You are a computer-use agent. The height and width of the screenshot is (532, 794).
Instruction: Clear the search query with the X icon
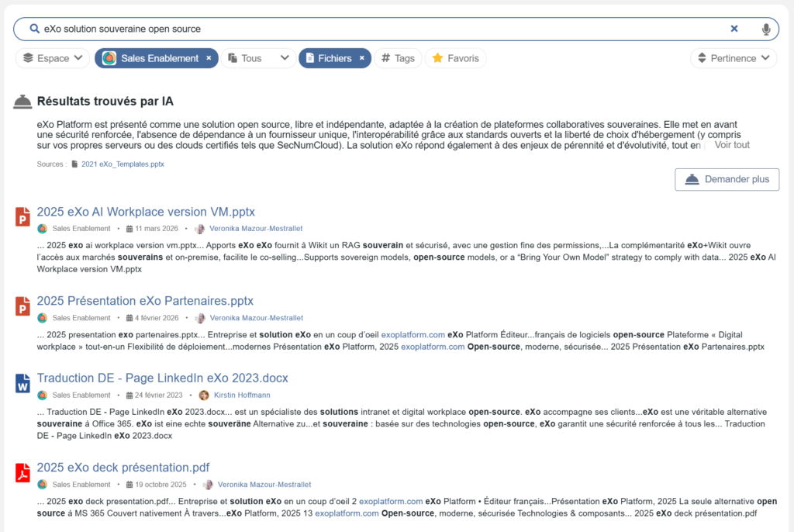pyautogui.click(x=734, y=29)
